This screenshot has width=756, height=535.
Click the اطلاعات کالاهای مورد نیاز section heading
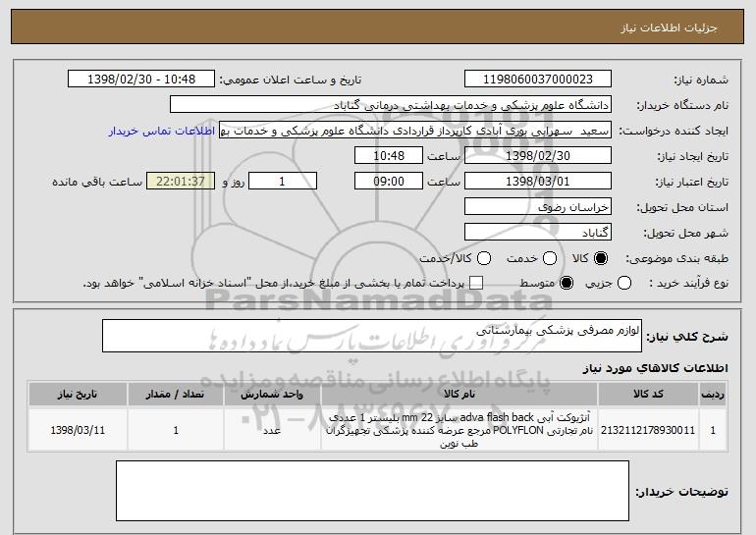point(655,368)
